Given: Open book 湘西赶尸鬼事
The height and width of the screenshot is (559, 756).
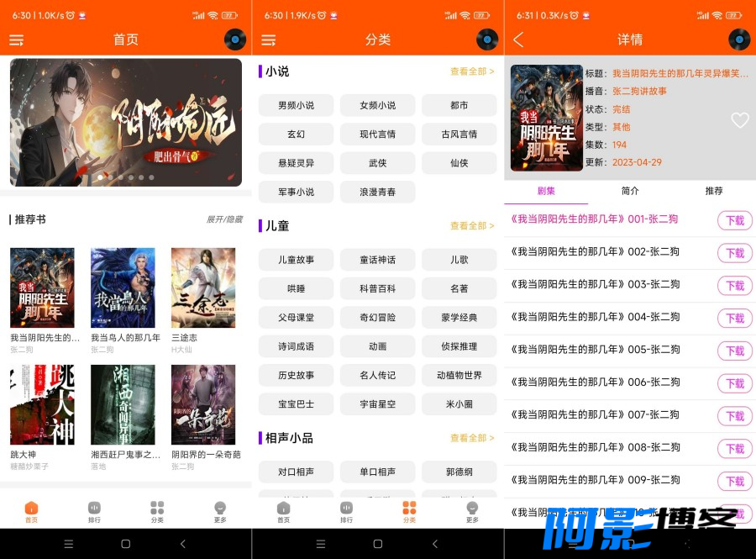Looking at the screenshot, I should (123, 404).
